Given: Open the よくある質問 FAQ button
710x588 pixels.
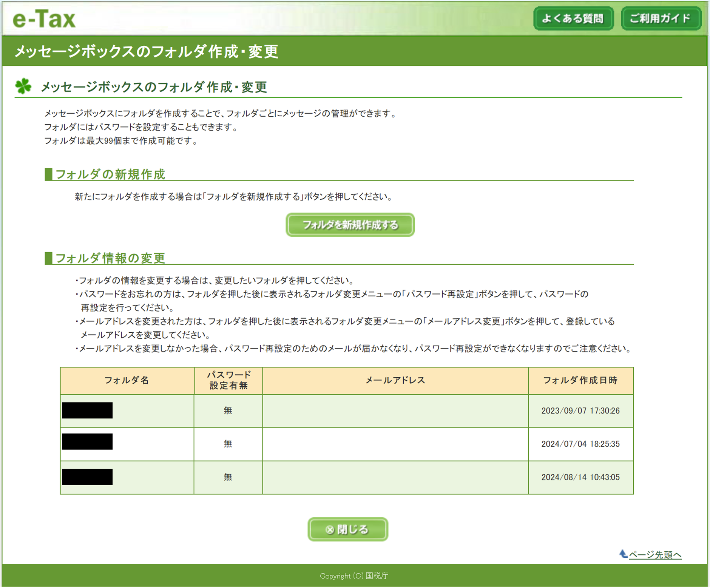Looking at the screenshot, I should (573, 19).
